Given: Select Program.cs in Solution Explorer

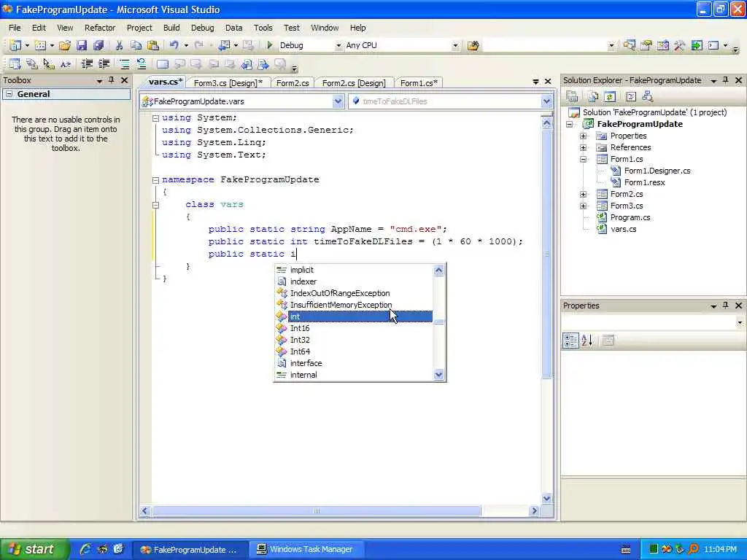Looking at the screenshot, I should pos(630,217).
